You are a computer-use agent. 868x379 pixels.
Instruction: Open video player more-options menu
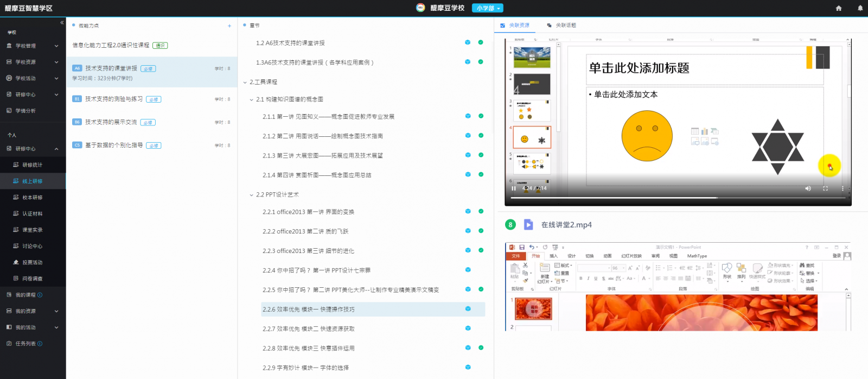(x=843, y=188)
